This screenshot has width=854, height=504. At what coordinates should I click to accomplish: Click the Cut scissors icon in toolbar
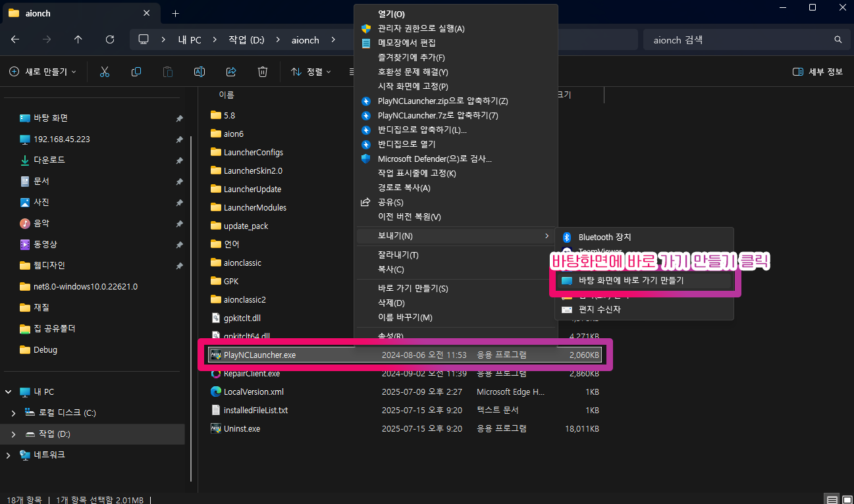pyautogui.click(x=104, y=72)
